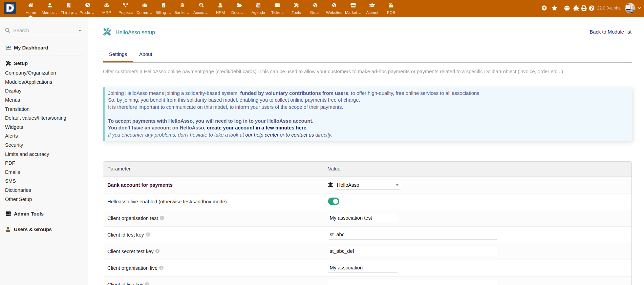Image resolution: width=644 pixels, height=285 pixels.
Task: Open the Documents module icon
Action: [239, 5]
